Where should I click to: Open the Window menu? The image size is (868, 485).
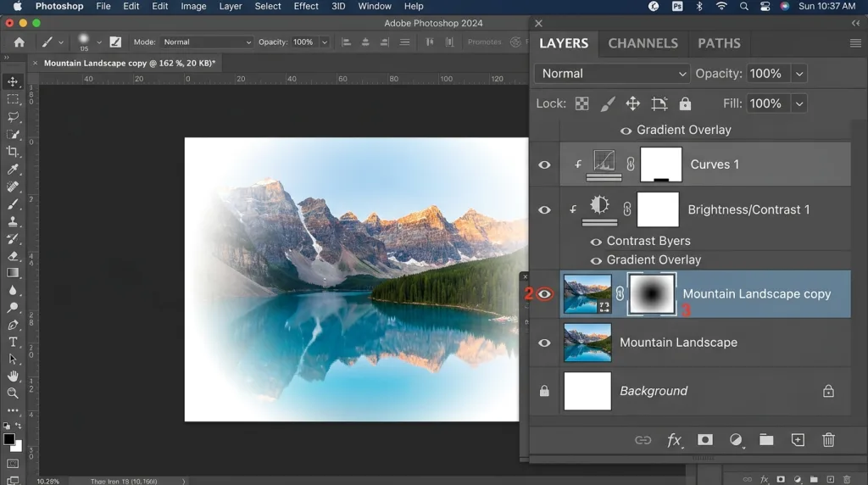pos(374,6)
